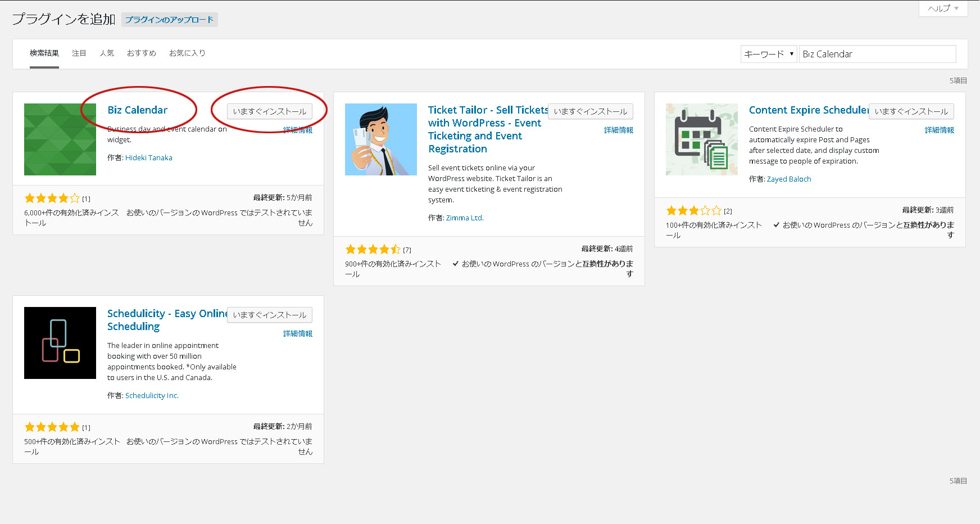Viewport: 980px width, 524px height.
Task: Open author Hideki Tanaka link
Action: coord(149,158)
